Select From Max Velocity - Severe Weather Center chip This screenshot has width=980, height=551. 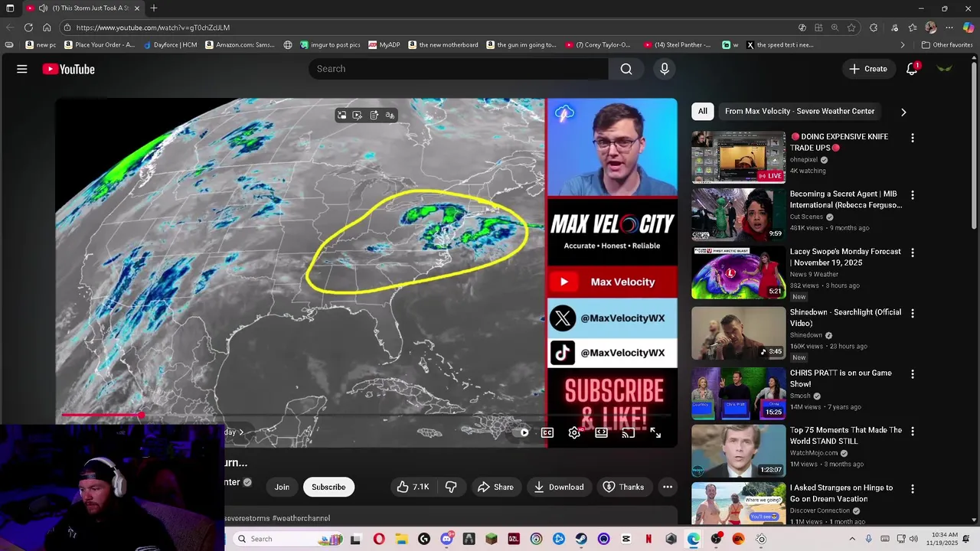pos(799,111)
